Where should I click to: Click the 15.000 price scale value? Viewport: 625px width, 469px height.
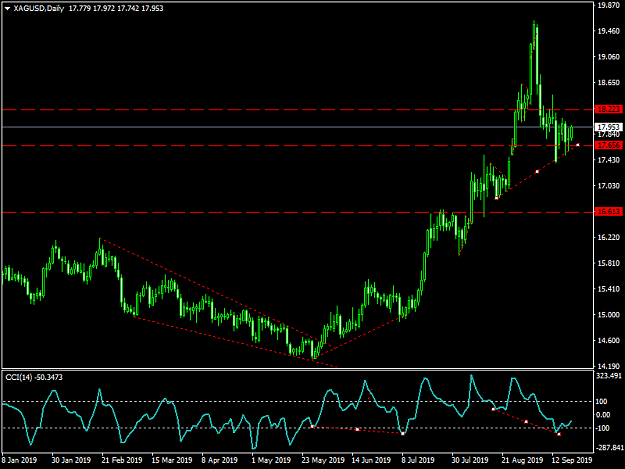(x=609, y=315)
